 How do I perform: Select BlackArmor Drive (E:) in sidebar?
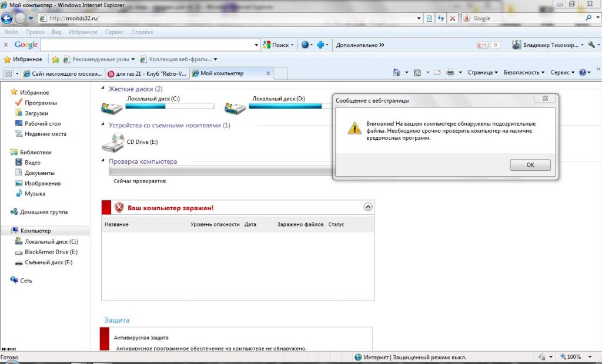point(51,252)
